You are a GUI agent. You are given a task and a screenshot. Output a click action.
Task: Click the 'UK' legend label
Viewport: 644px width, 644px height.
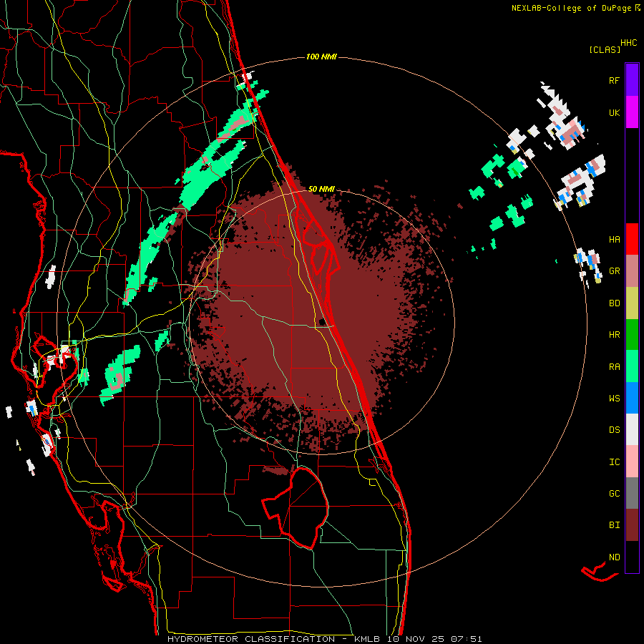(614, 113)
